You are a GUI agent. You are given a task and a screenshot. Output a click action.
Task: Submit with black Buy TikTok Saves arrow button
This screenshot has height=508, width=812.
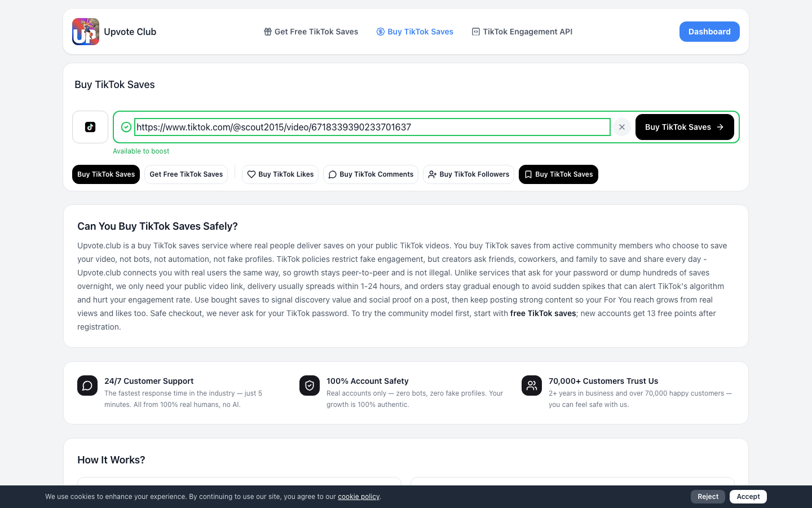coord(685,127)
